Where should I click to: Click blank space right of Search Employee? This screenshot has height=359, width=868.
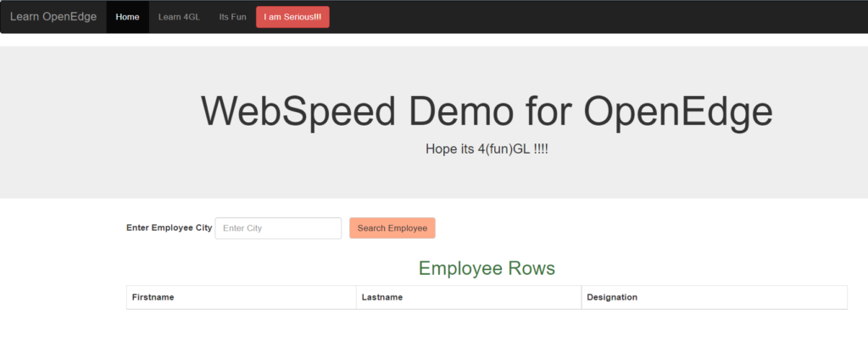(x=636, y=228)
